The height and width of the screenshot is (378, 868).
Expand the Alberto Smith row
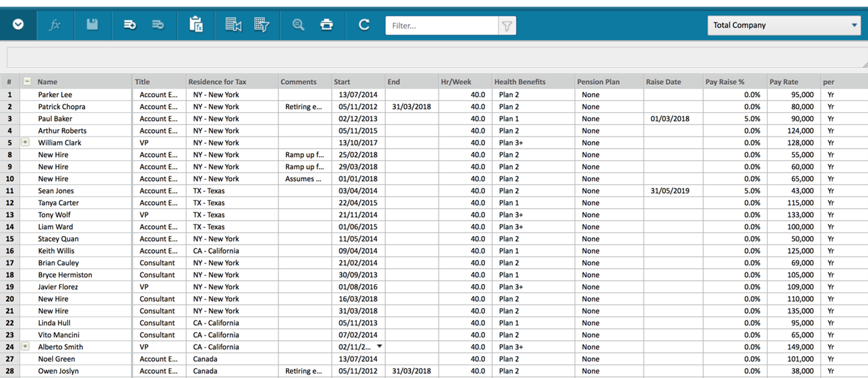coord(25,346)
